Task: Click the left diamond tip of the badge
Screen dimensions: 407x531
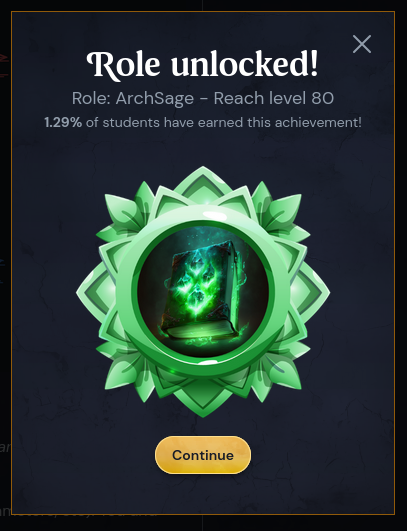Action: coord(90,292)
